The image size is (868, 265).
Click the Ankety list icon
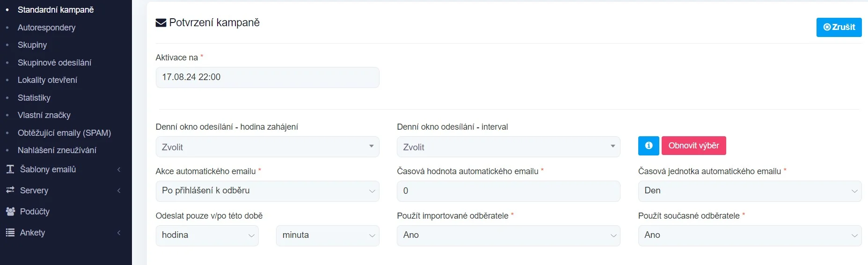pyautogui.click(x=10, y=233)
